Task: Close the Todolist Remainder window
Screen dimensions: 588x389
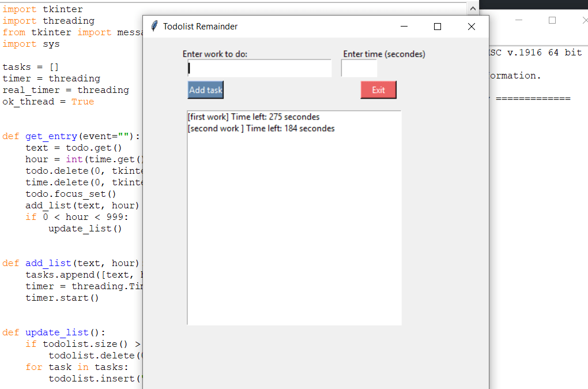Action: [471, 26]
